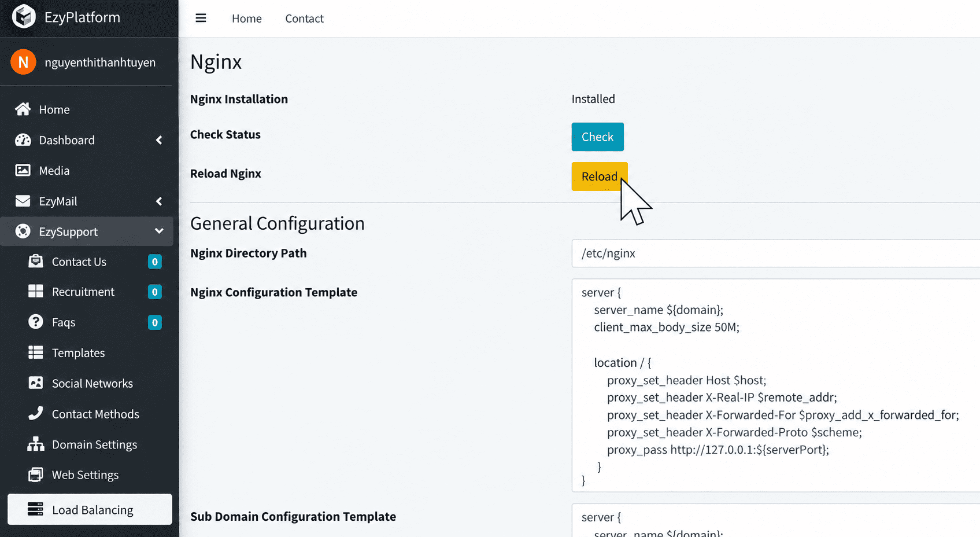Image resolution: width=980 pixels, height=537 pixels.
Task: Click the Contact Methods phone icon
Action: [36, 413]
